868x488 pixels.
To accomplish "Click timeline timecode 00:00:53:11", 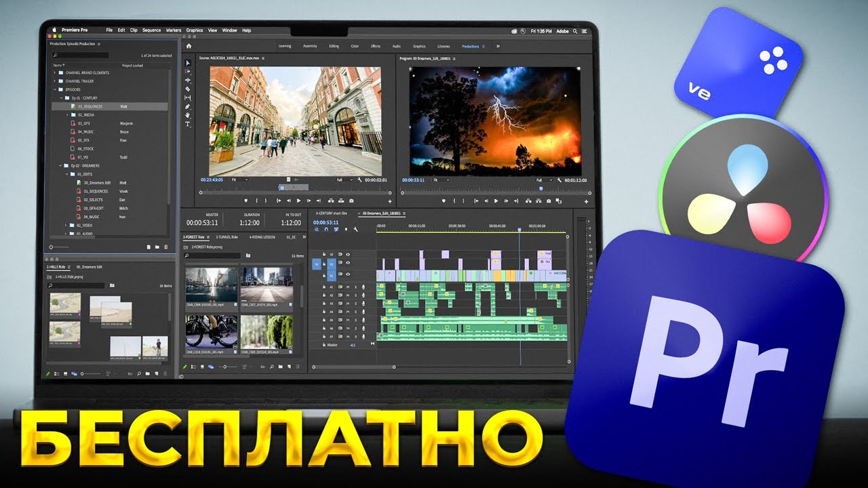I will point(326,222).
